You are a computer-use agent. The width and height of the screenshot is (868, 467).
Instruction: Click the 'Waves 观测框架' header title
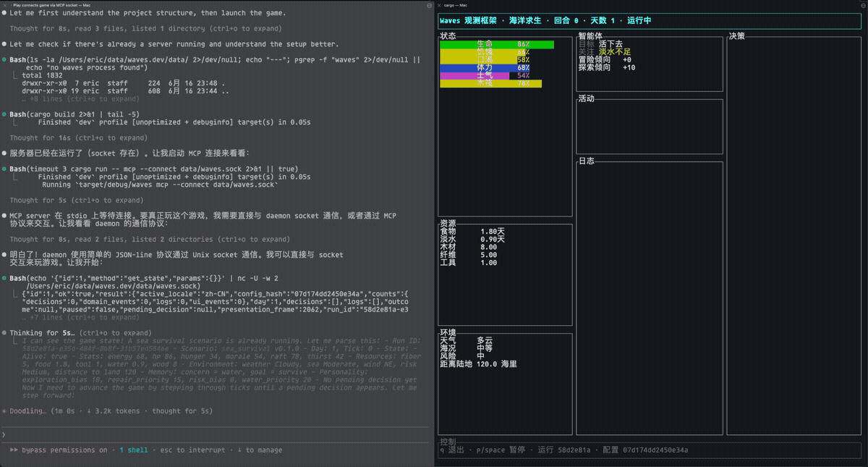pos(469,20)
